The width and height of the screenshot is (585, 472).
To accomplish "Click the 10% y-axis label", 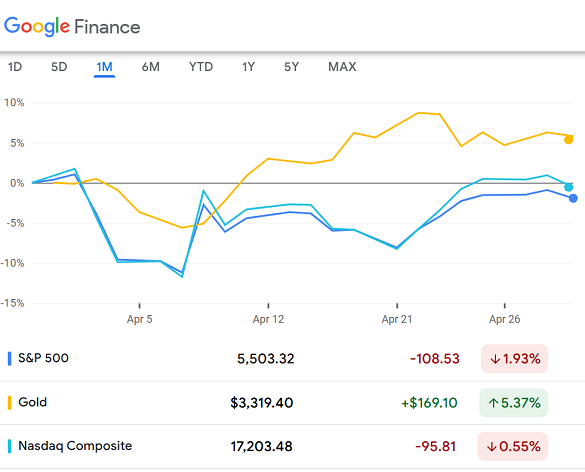I will (14, 103).
